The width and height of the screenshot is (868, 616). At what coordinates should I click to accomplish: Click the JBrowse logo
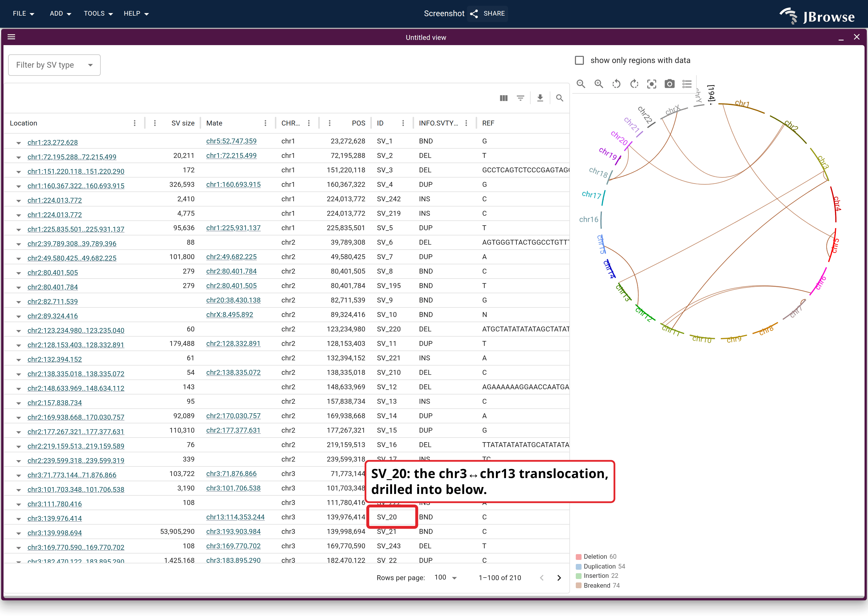[x=817, y=16]
